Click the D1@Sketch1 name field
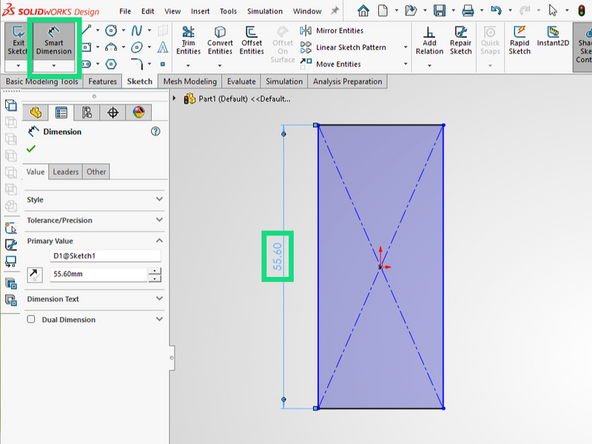Screen dimensions: 592x444 105,256
